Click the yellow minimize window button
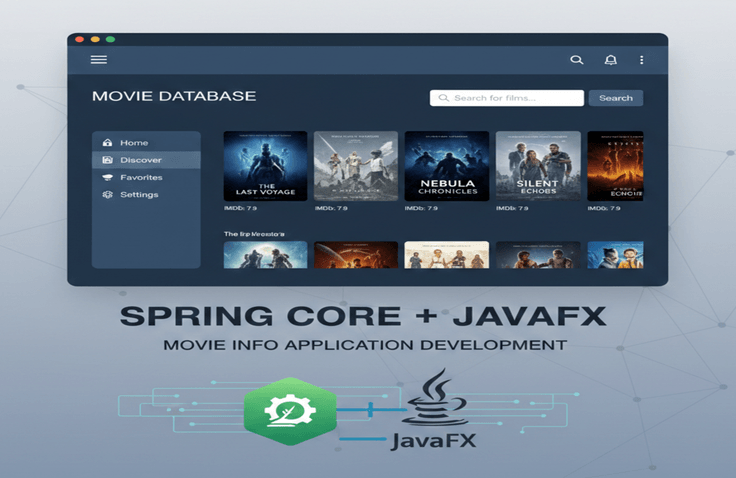 pyautogui.click(x=95, y=39)
